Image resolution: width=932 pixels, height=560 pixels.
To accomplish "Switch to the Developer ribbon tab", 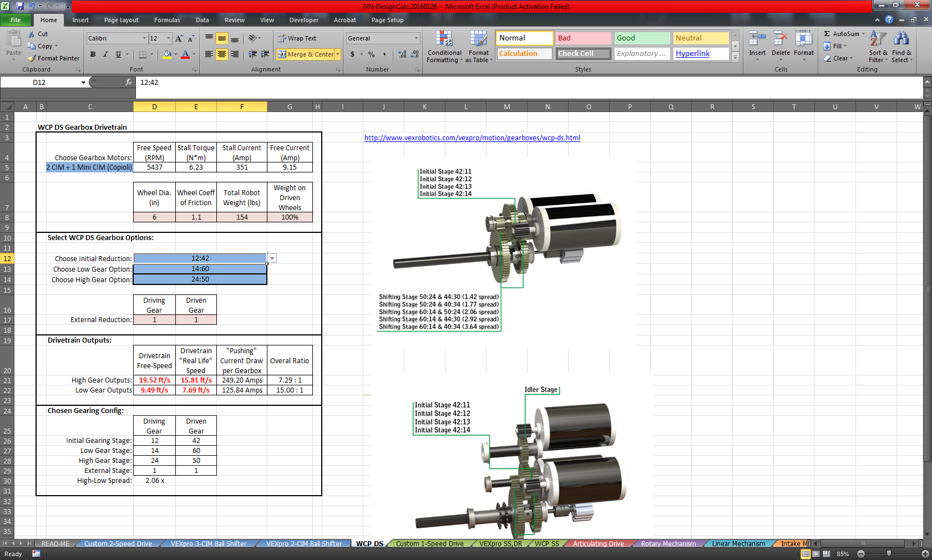I will pos(304,20).
